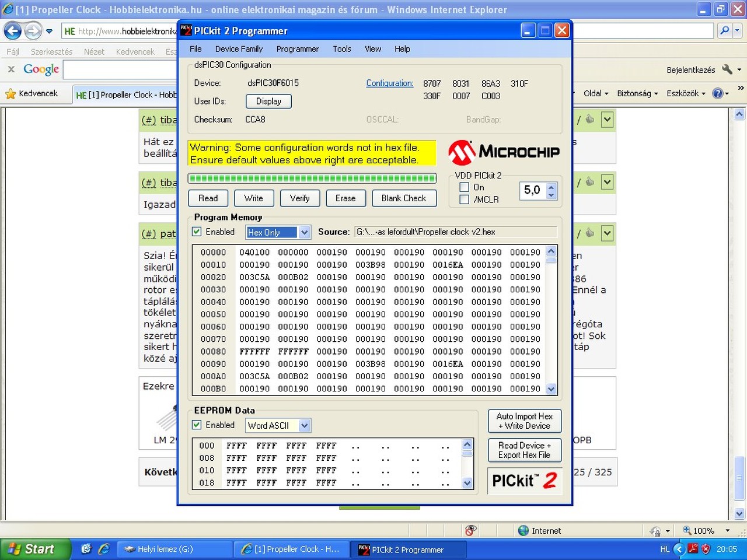Open the File menu in PICkit 2
The width and height of the screenshot is (747, 560).
[x=196, y=49]
